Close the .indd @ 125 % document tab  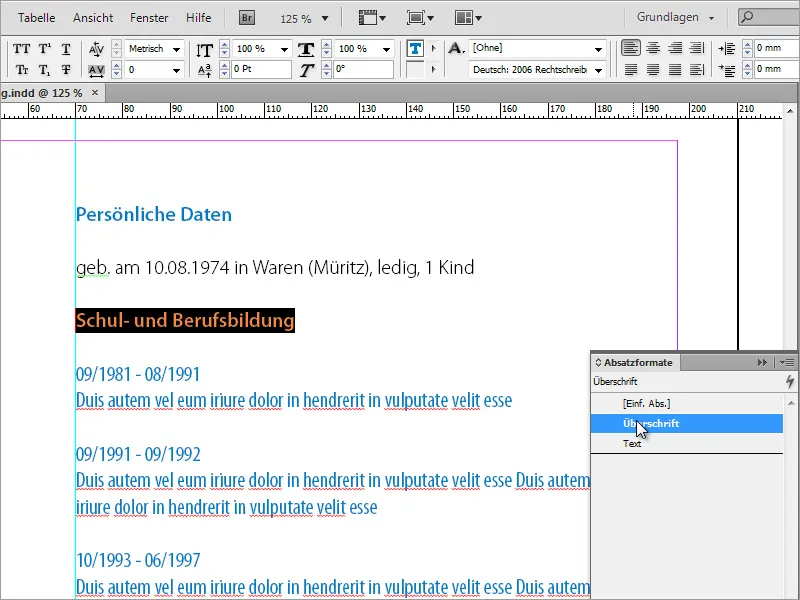[x=95, y=92]
